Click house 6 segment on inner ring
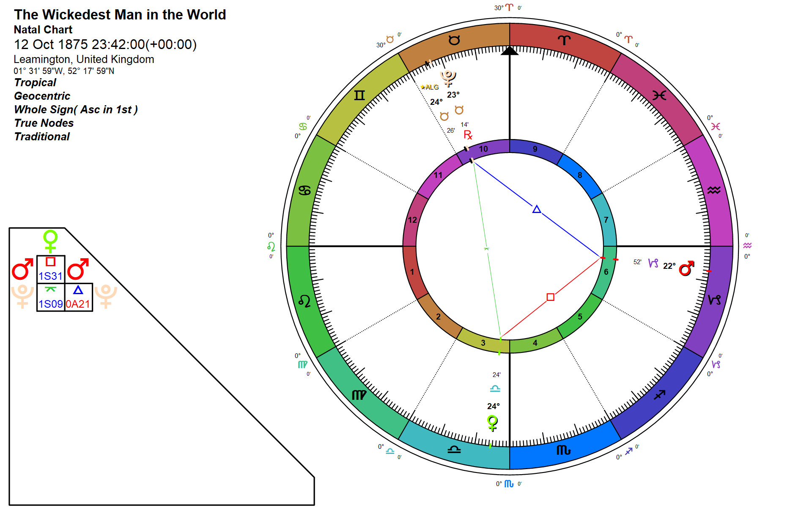This screenshot has width=812, height=519. 606,272
